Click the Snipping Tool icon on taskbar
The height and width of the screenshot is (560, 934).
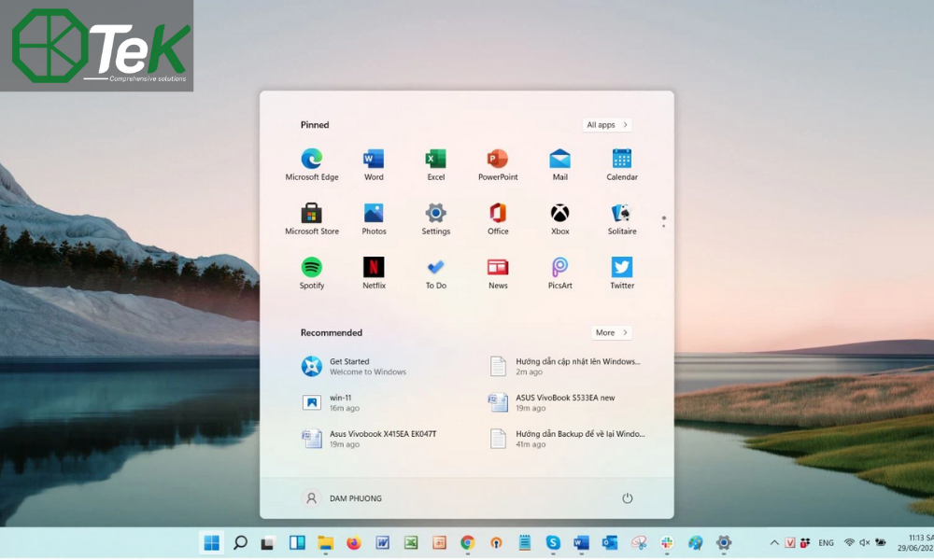639,542
